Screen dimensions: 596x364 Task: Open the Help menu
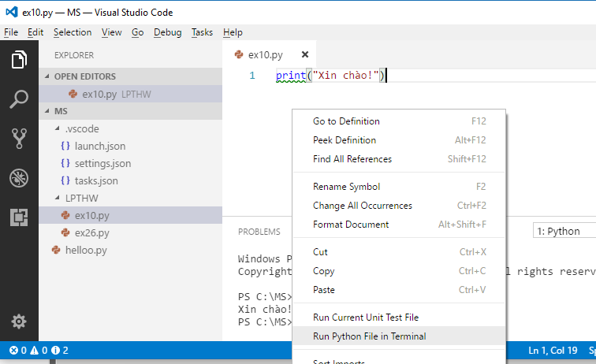point(233,32)
